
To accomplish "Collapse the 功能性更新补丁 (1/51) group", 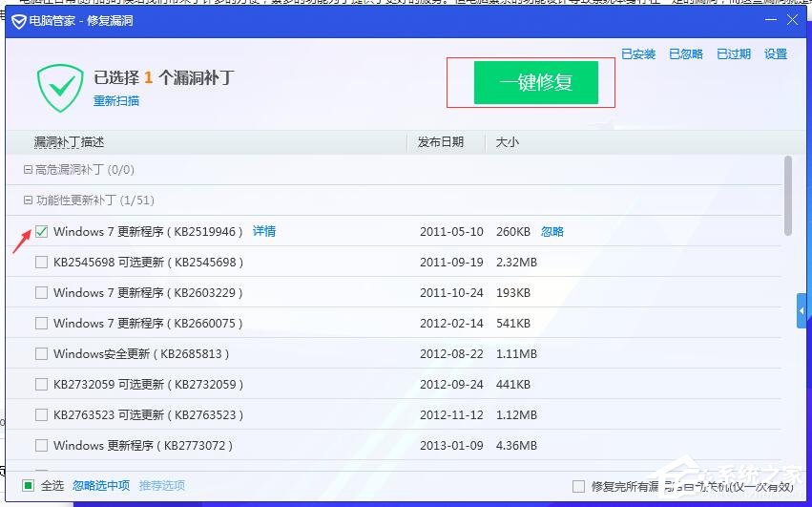I will (28, 201).
